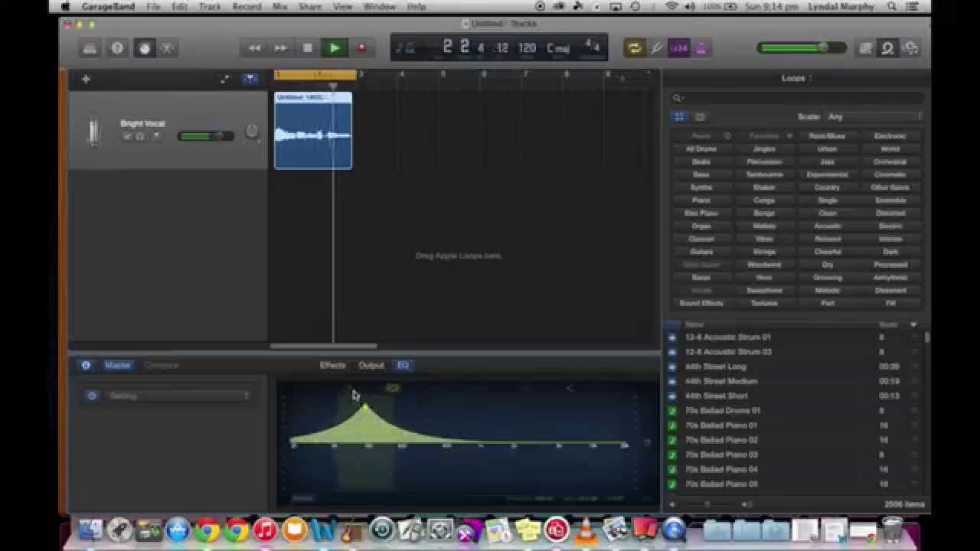Fast-forward the playhead

280,48
